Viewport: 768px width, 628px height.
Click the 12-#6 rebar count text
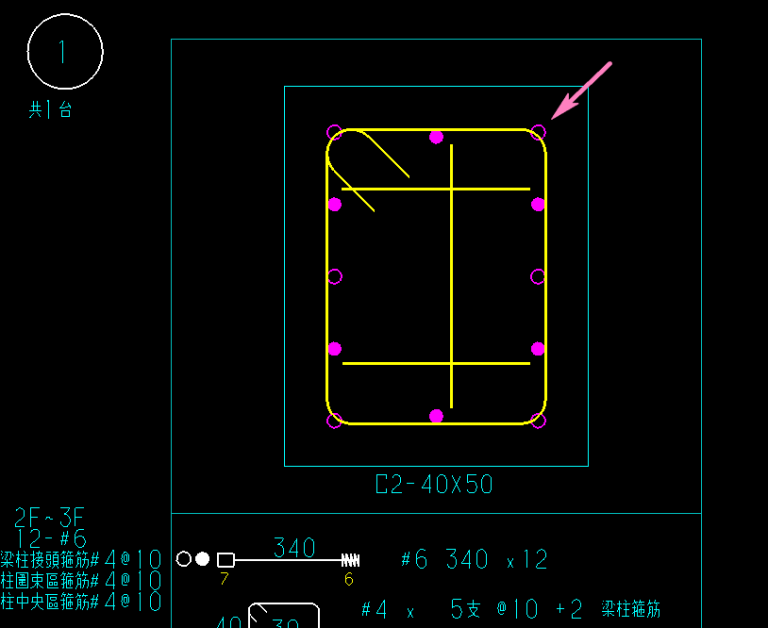point(50,538)
